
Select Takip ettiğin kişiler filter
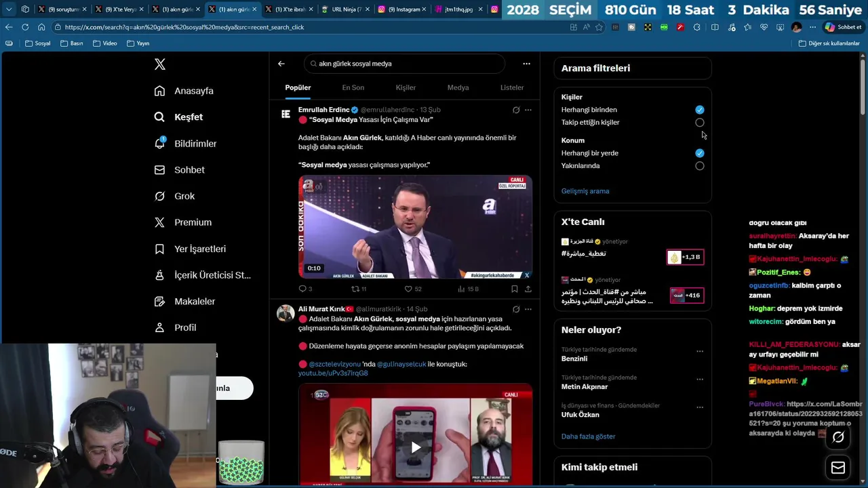[x=700, y=123]
